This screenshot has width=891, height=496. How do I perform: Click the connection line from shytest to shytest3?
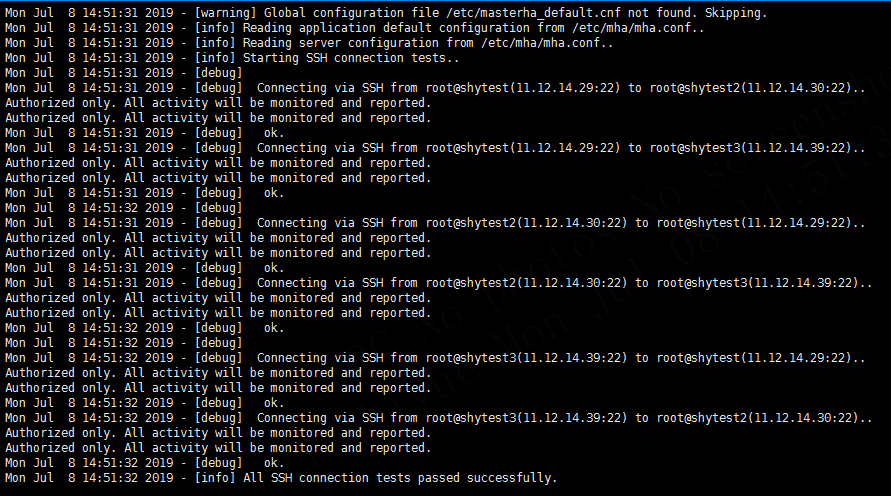click(x=435, y=148)
